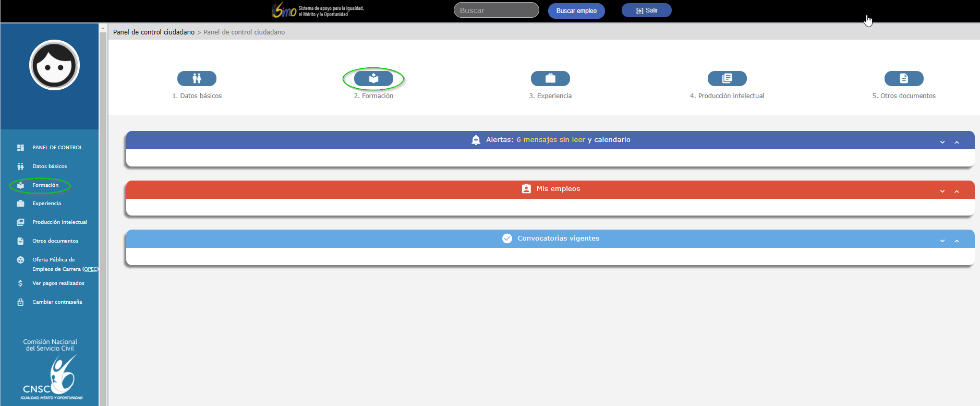The width and height of the screenshot is (980, 406).
Task: Open Panel de Control in sidebar
Action: tap(57, 148)
